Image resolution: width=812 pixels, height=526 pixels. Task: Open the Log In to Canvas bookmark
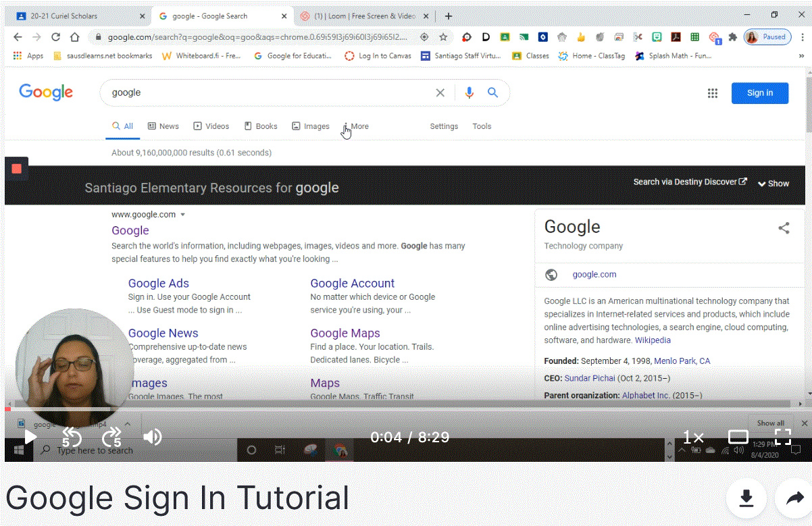pyautogui.click(x=378, y=56)
